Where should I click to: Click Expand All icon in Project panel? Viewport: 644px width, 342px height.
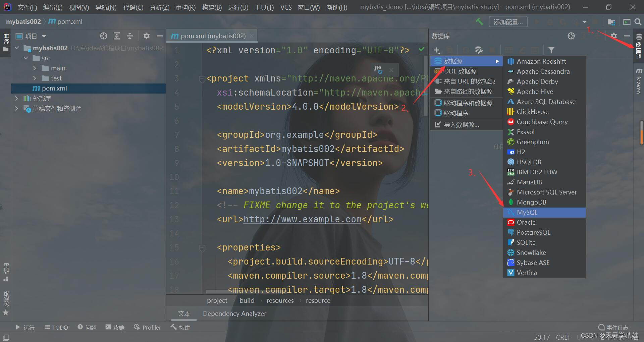tap(117, 36)
